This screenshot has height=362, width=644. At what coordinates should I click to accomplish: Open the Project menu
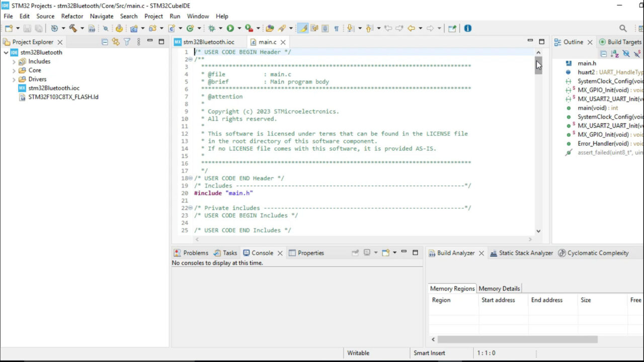153,16
